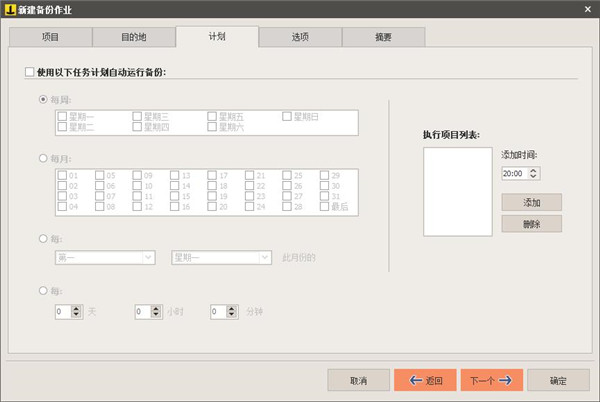This screenshot has height=402, width=600.
Task: Open the 星期一 weekday dropdown
Action: coord(222,257)
